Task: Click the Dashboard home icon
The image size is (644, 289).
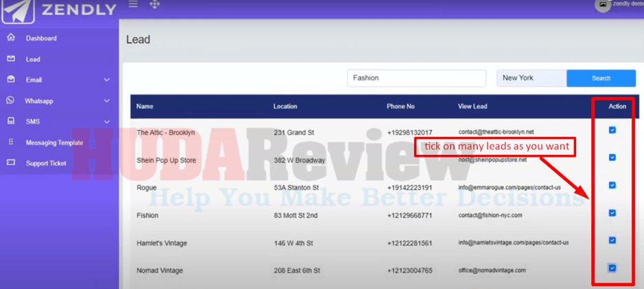Action: pos(11,38)
